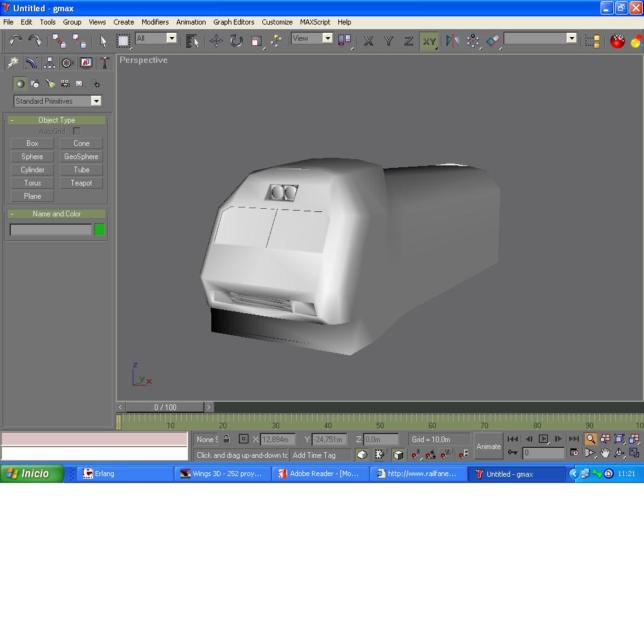This screenshot has width=644, height=644.
Task: Open the Modifiers menu
Action: pos(155,22)
